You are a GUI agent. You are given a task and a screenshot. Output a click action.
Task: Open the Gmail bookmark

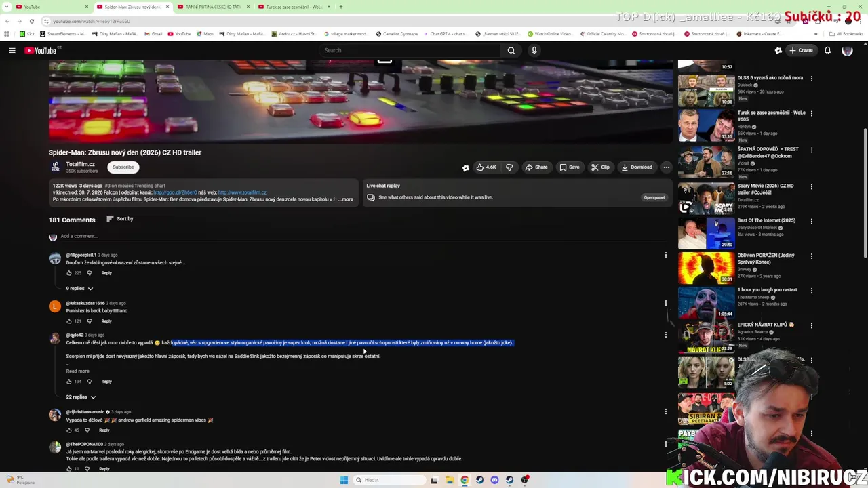153,34
